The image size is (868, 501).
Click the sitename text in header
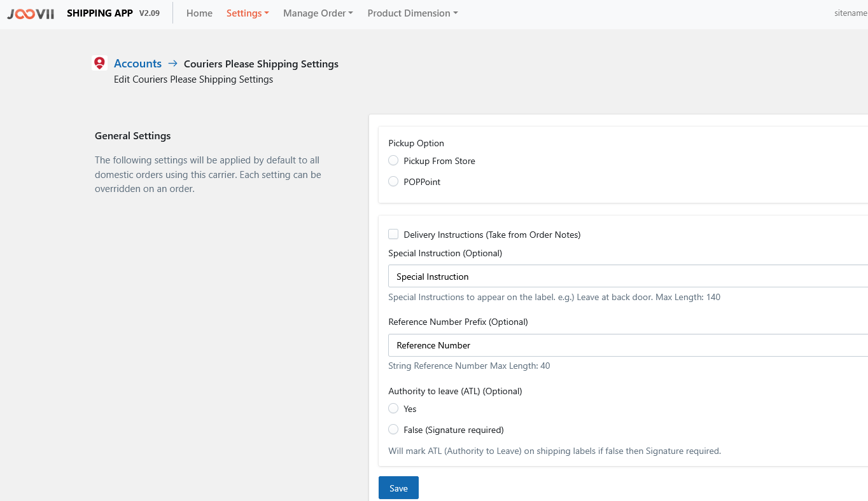click(x=851, y=13)
